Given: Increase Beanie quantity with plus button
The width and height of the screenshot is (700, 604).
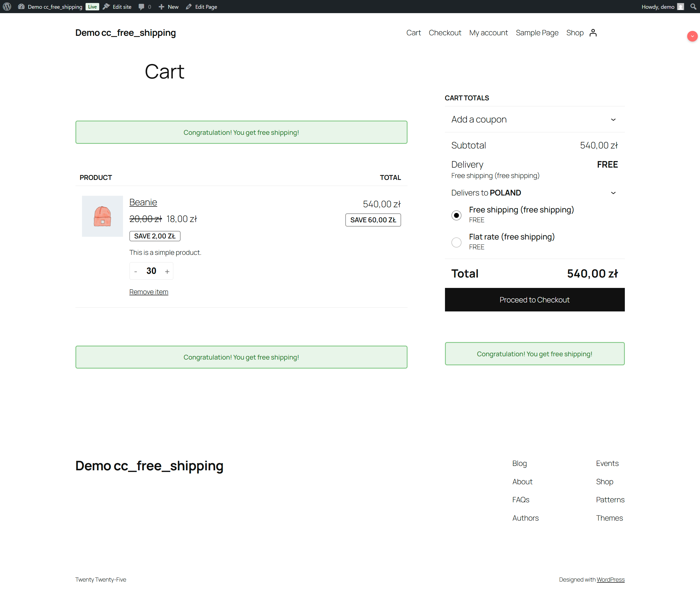Looking at the screenshot, I should point(167,272).
